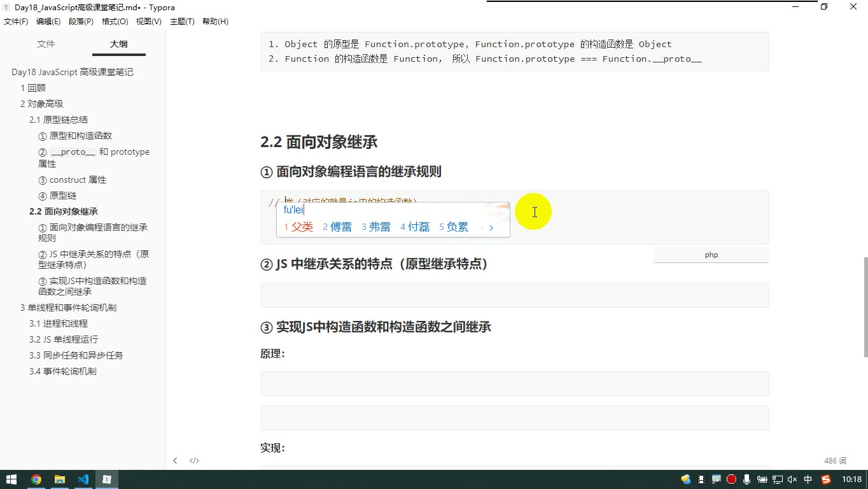Click the Function.prototype code block text
The width and height of the screenshot is (868, 489).
(514, 52)
